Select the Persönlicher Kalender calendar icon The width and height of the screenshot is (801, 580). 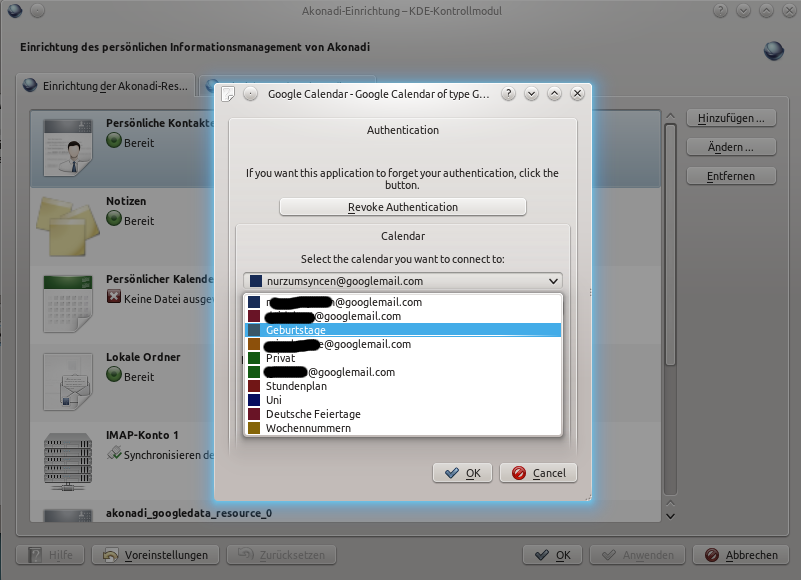coord(68,304)
